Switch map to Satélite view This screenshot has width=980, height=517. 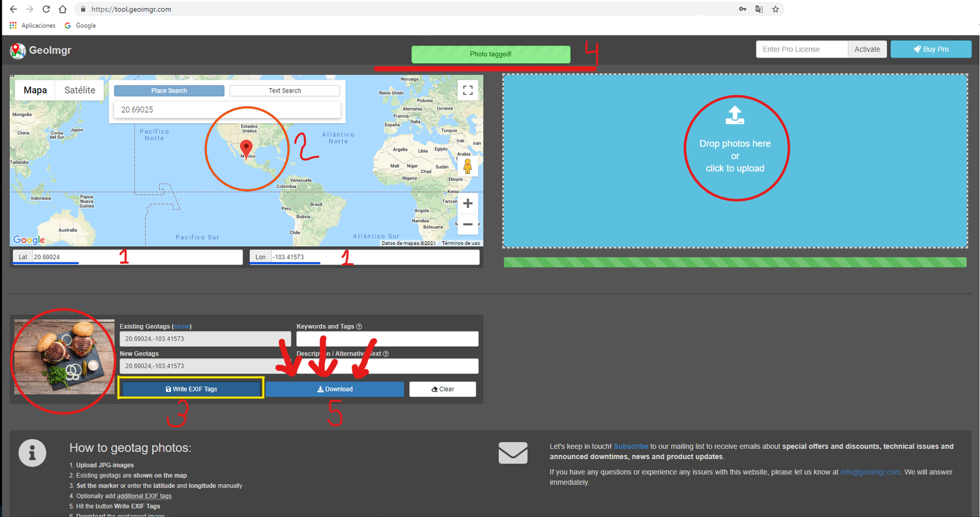pyautogui.click(x=80, y=90)
